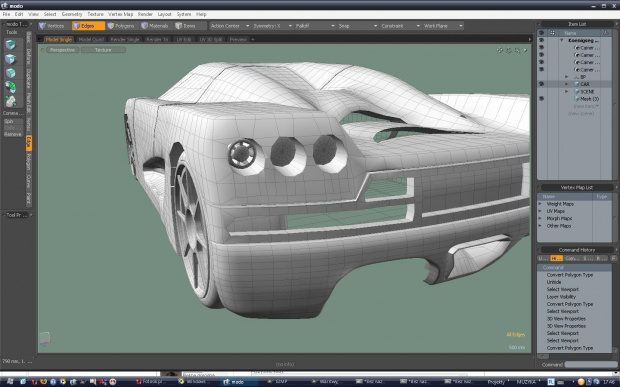Image resolution: width=620 pixels, height=387 pixels.
Task: Switch to Vertices selection mode
Action: tap(53, 26)
